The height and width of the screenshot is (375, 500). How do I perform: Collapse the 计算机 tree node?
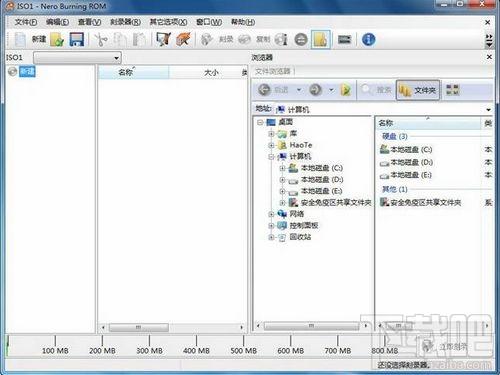[x=271, y=157]
